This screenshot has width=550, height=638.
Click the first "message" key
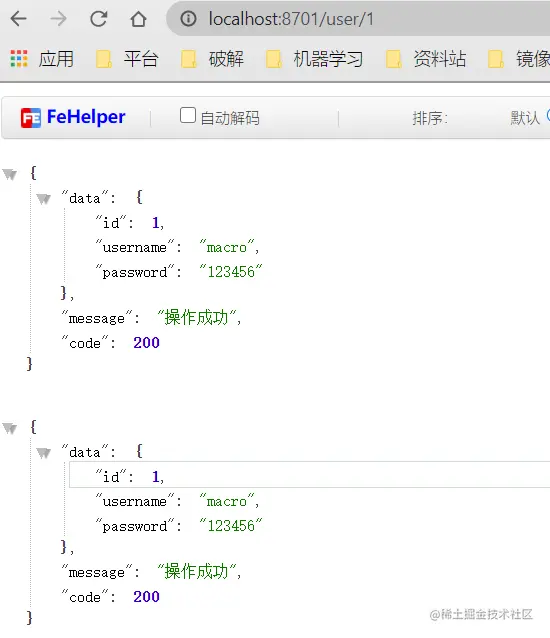[x=97, y=318]
